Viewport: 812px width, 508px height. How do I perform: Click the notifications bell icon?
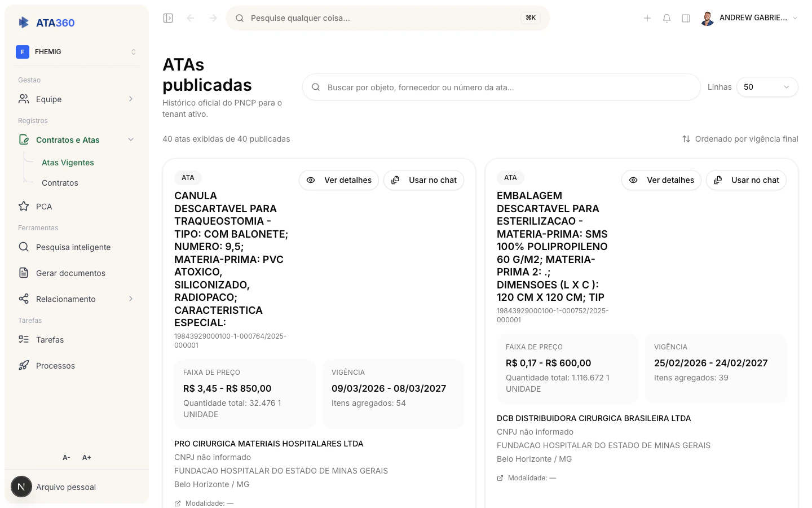pyautogui.click(x=667, y=17)
